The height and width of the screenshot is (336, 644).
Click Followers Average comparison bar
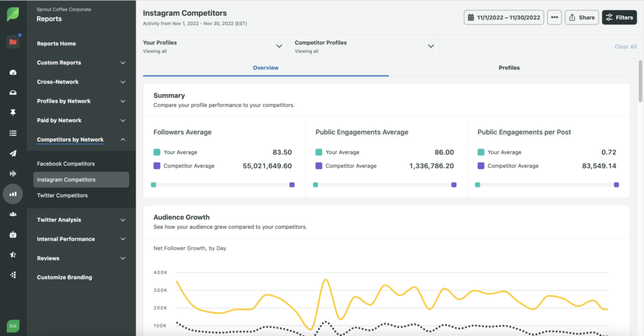[223, 185]
